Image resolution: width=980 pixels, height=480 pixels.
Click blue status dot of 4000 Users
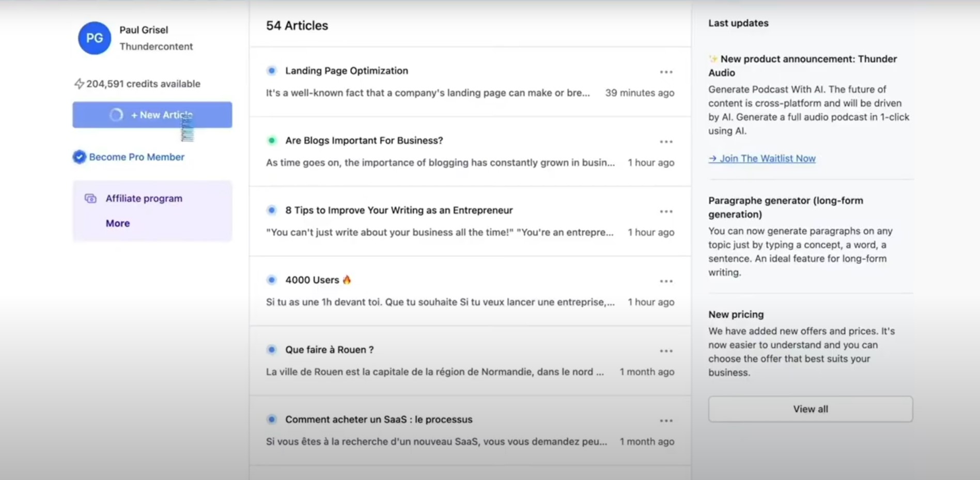272,280
